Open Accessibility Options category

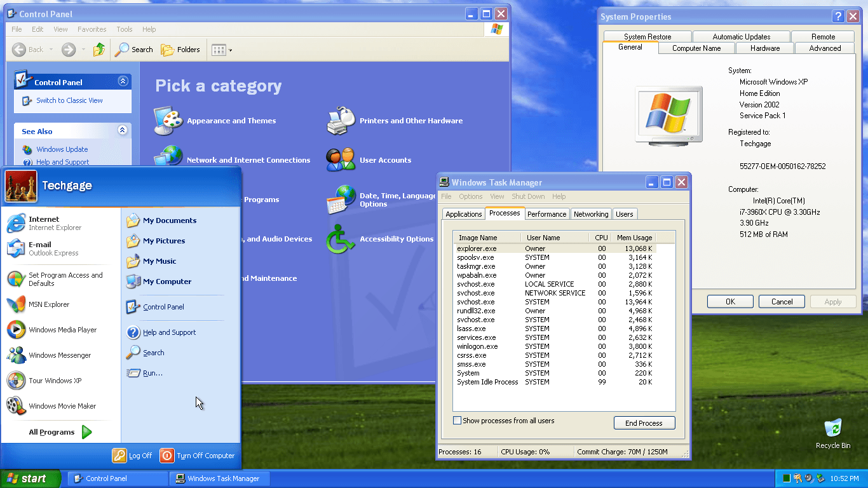pos(380,239)
